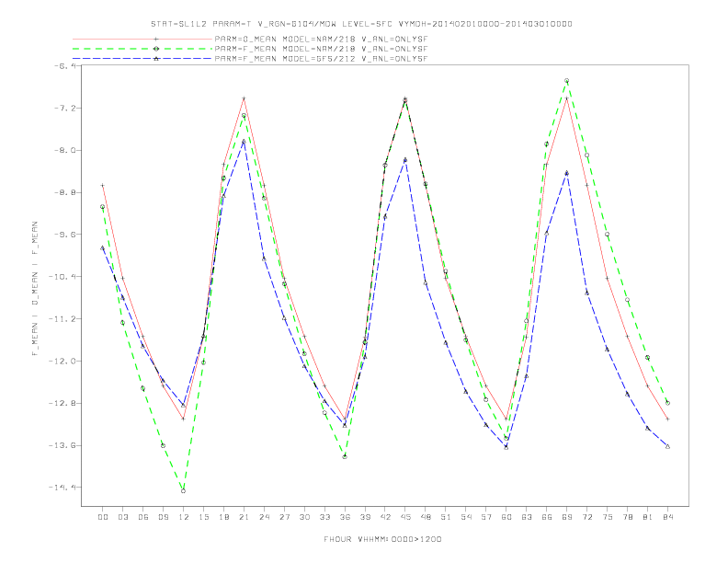Click x-axis tick label 57

tap(486, 517)
